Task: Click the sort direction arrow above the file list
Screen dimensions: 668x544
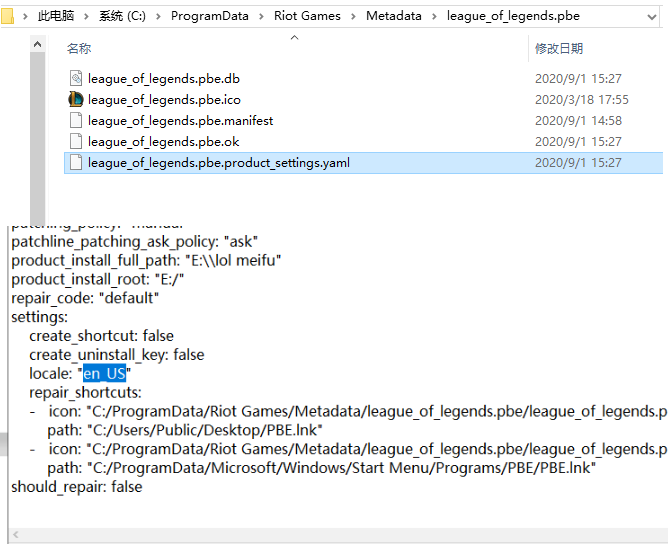Action: tap(294, 37)
